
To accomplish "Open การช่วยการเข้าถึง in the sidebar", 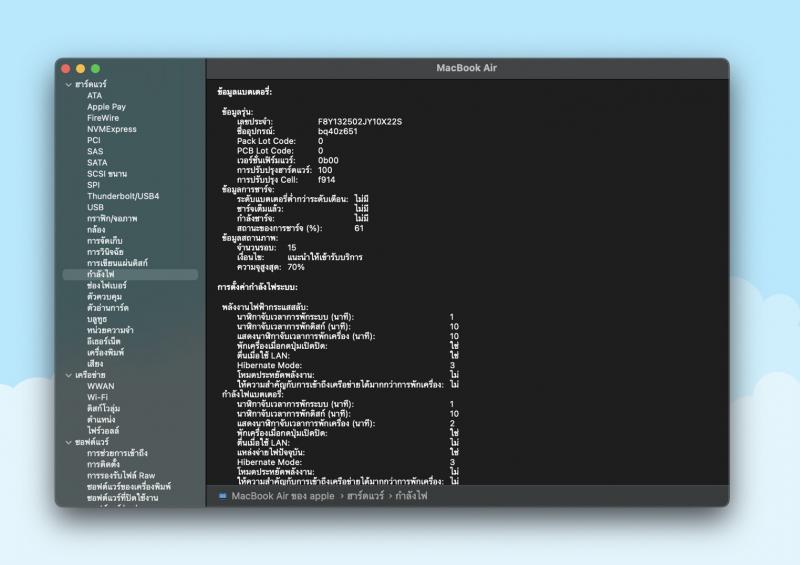I will (x=117, y=453).
